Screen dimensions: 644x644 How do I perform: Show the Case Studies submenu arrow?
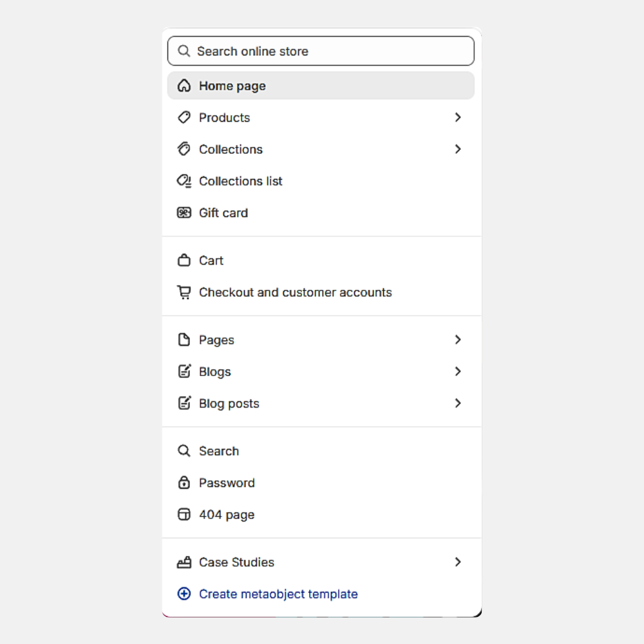[458, 562]
